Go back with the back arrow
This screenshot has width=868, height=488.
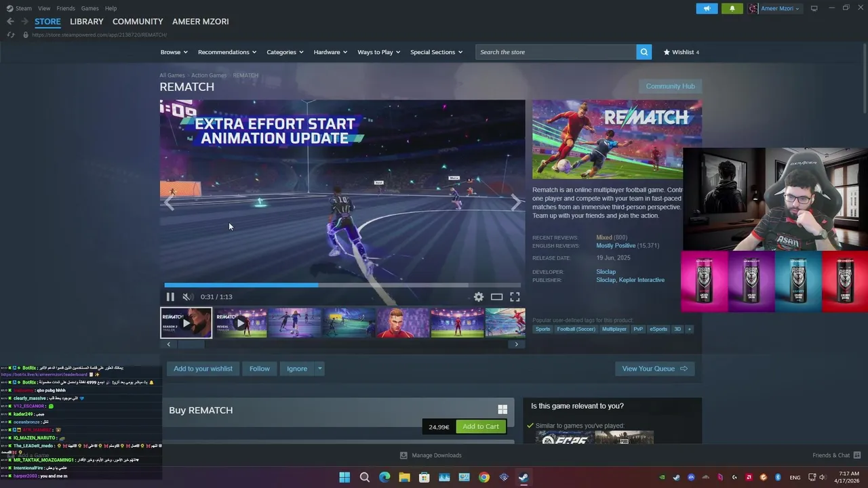pyautogui.click(x=10, y=22)
